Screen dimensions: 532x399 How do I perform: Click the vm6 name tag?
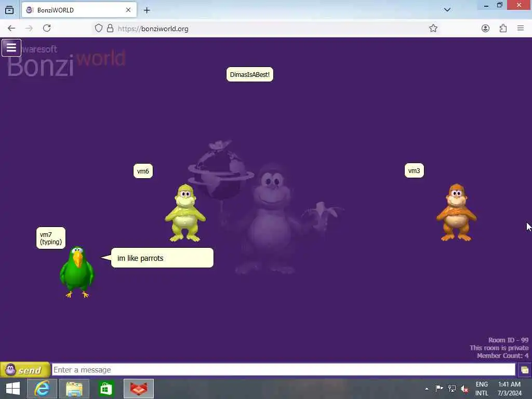(x=143, y=171)
